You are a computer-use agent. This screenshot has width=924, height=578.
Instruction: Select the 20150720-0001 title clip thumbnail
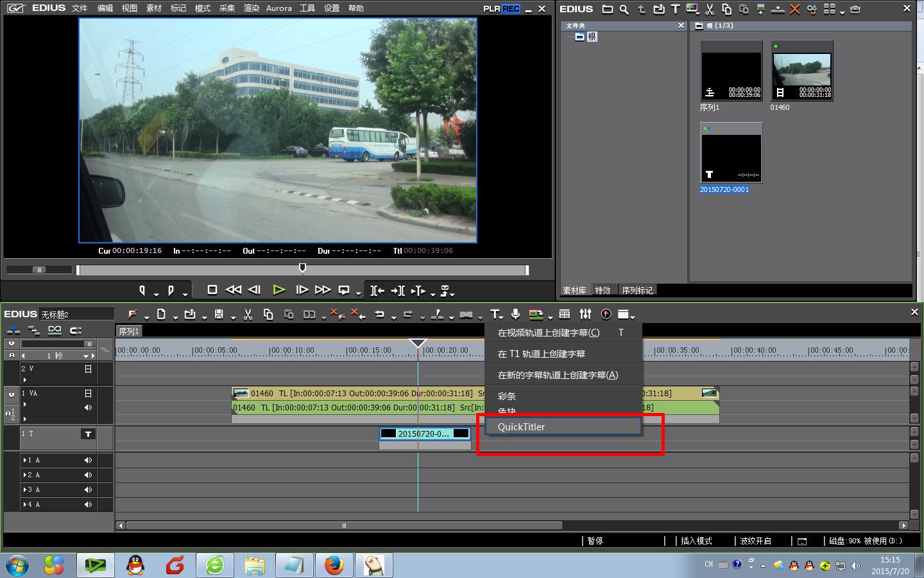click(x=731, y=152)
